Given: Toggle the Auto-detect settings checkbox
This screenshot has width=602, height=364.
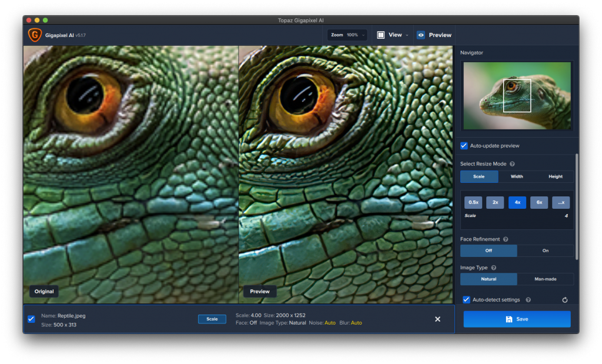Looking at the screenshot, I should (466, 300).
